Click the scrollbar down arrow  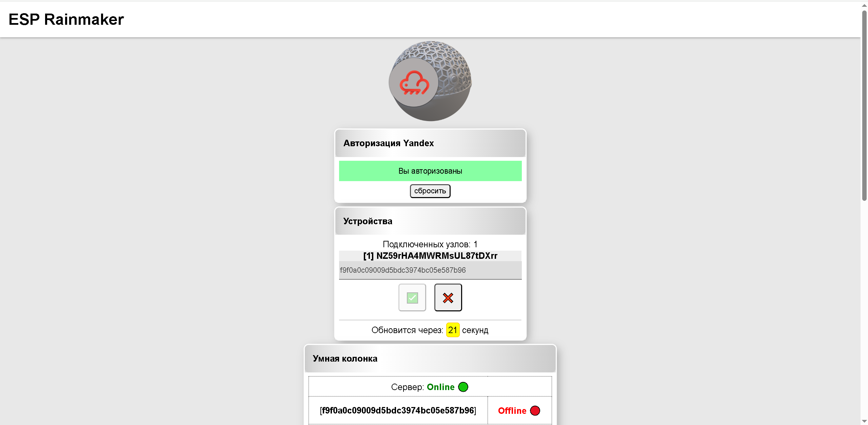point(864,421)
